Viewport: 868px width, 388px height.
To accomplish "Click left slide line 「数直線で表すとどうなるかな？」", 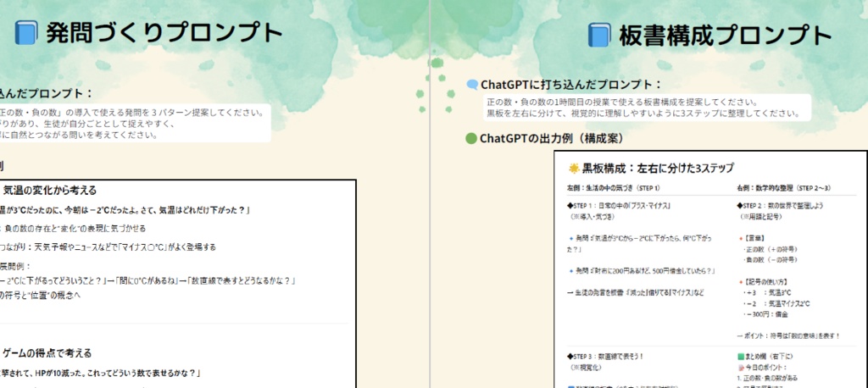I will pos(241,281).
